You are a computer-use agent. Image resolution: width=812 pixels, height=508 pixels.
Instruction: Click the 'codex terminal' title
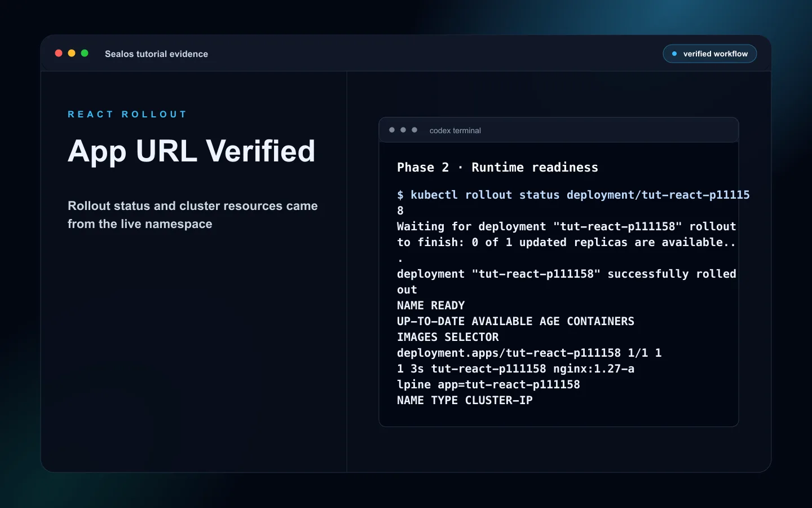point(455,130)
